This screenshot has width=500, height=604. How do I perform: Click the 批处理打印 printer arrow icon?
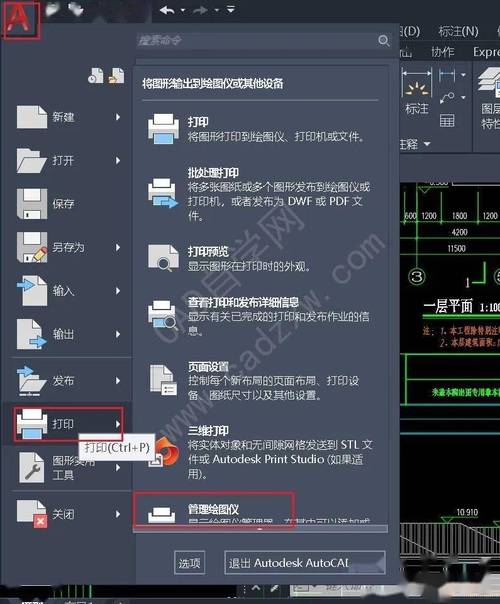pyautogui.click(x=163, y=193)
